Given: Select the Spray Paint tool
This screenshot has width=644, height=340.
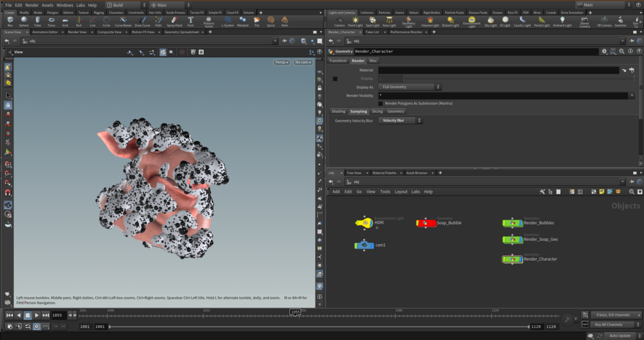Looking at the screenshot, I should (x=174, y=21).
